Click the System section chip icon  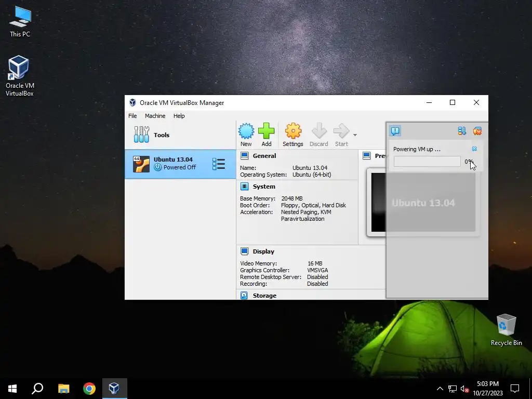coord(244,187)
